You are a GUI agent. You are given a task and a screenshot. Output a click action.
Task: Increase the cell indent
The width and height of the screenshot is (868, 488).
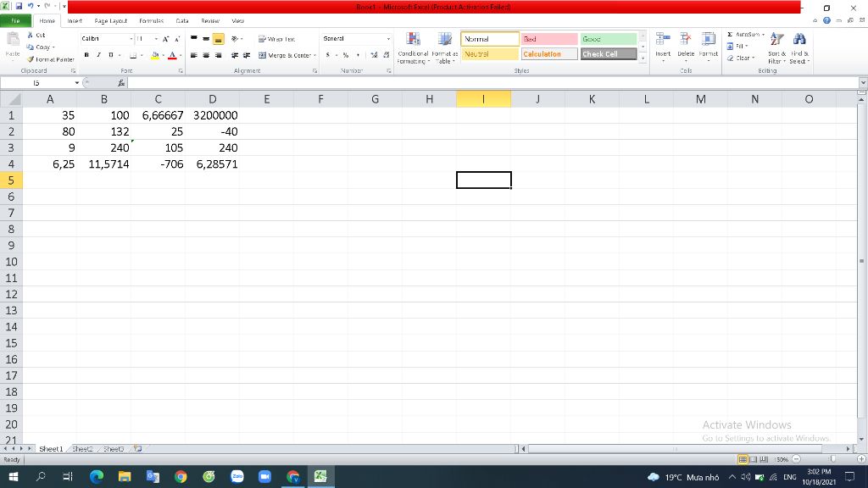click(x=247, y=55)
